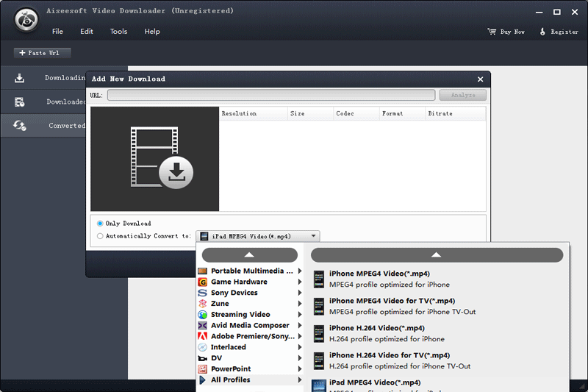
Task: Expand the Interlaced submenu arrow
Action: coord(300,347)
